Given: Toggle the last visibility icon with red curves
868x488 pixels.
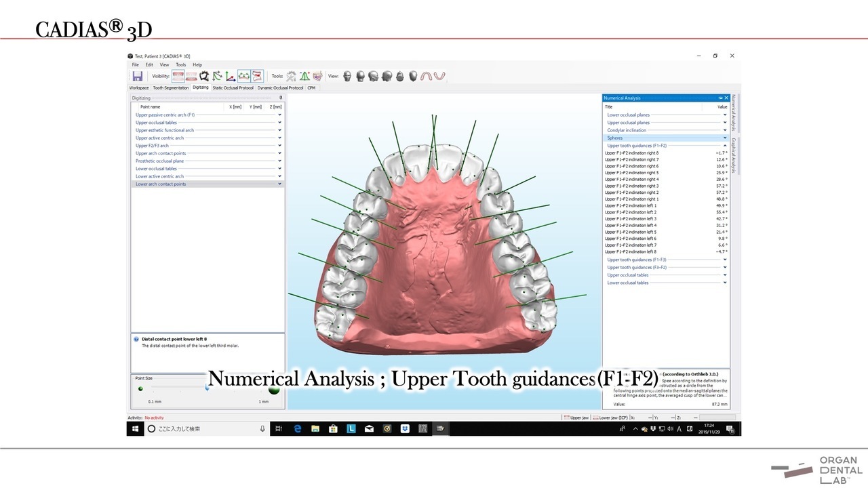Looking at the screenshot, I should [257, 77].
